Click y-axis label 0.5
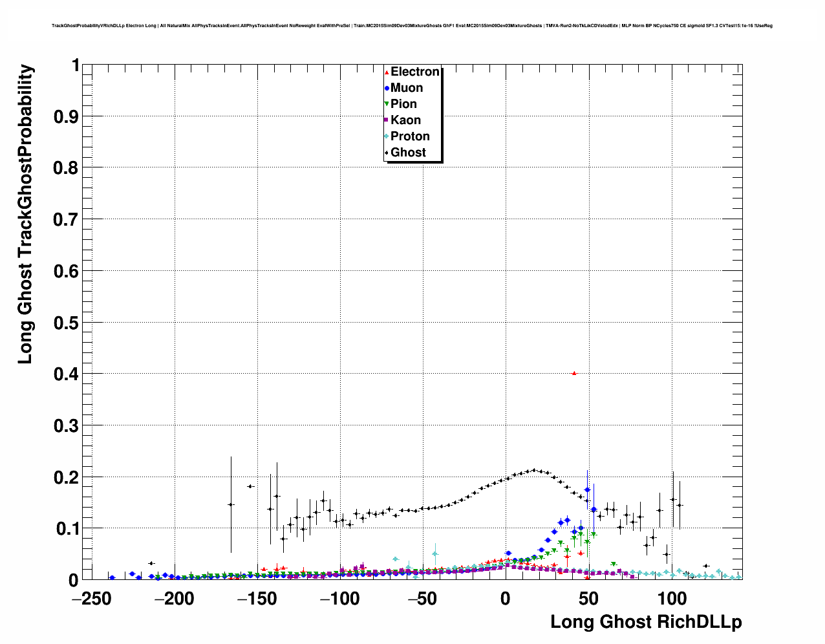The height and width of the screenshot is (644, 825). coord(67,323)
